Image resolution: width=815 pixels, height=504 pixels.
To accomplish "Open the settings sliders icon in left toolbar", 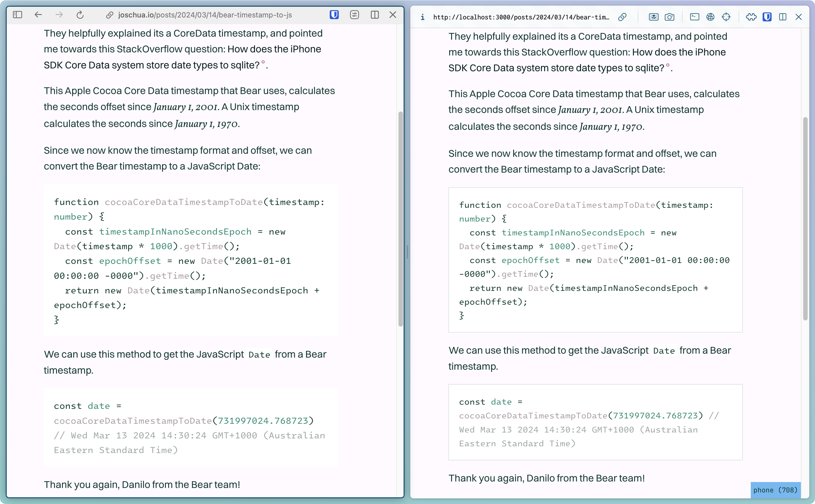I will point(355,15).
